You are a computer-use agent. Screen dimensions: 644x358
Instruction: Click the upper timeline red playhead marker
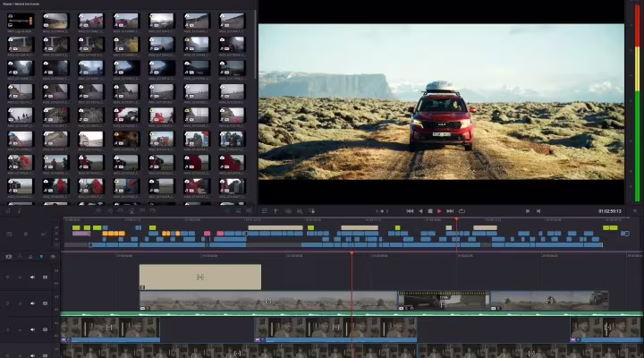(456, 219)
